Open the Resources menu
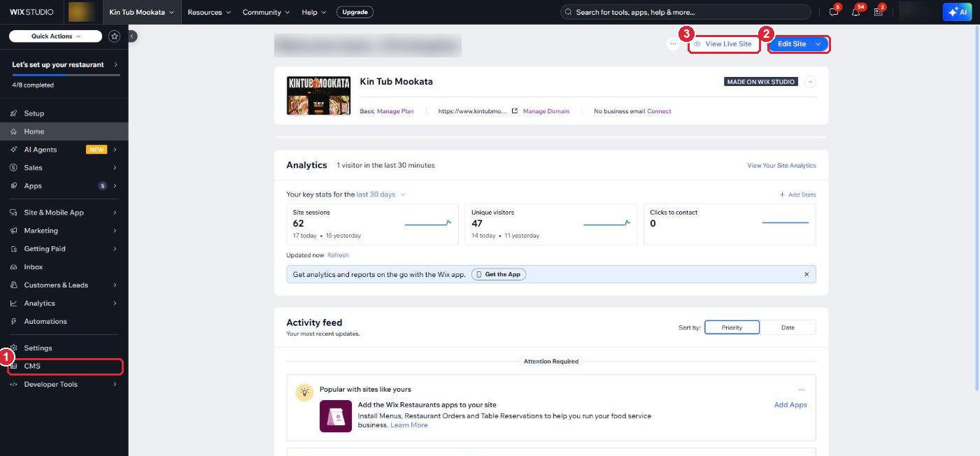980x456 pixels. 209,12
